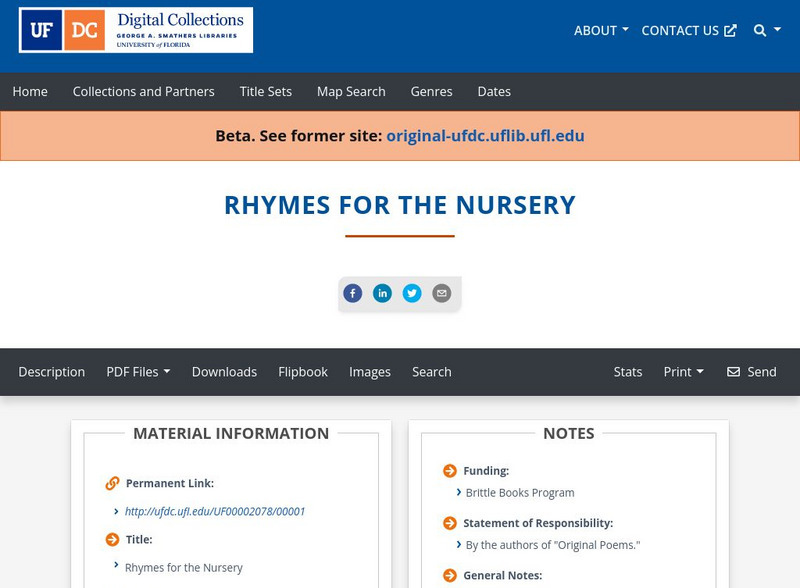Image resolution: width=800 pixels, height=588 pixels.
Task: Click the UF DC Digital Collections logo
Action: coord(135,31)
